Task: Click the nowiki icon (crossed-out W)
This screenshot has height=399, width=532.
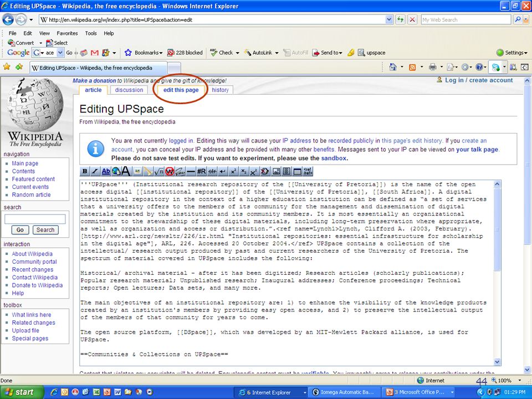Action: pos(170,171)
